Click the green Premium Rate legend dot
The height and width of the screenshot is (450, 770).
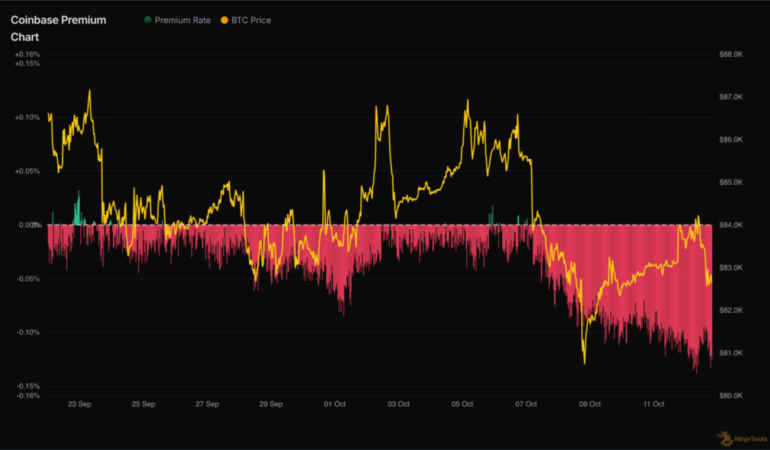point(147,20)
